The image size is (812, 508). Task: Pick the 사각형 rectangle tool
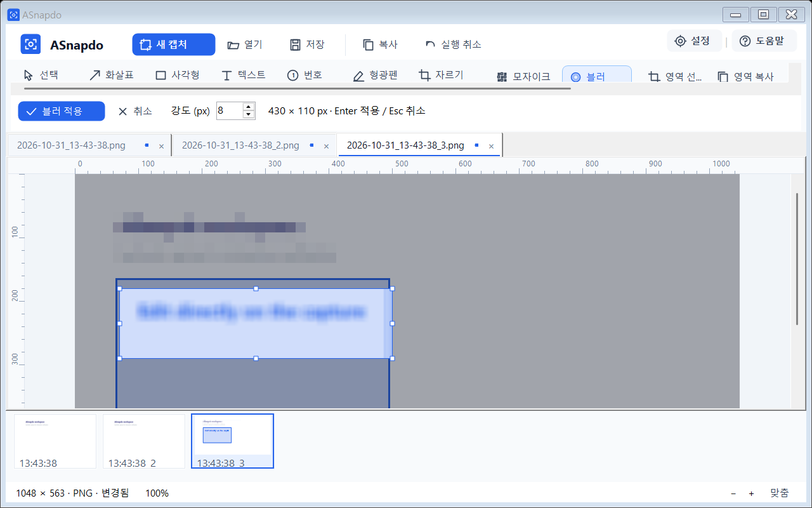(x=178, y=75)
